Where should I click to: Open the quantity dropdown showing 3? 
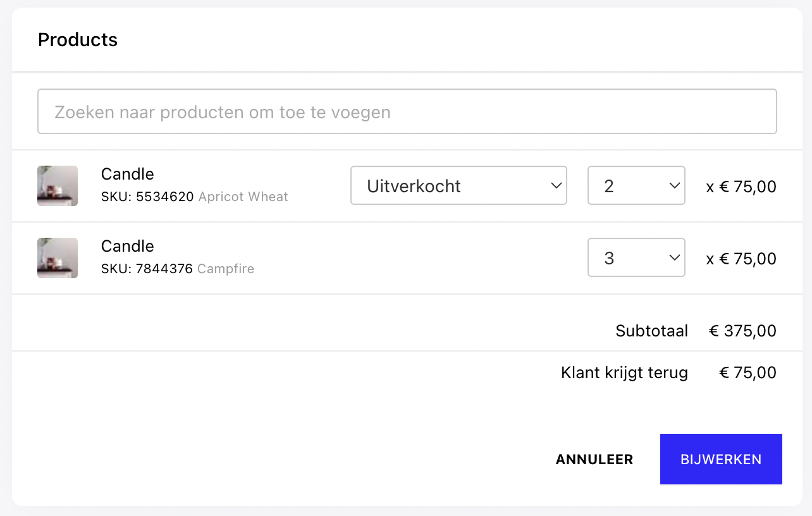pos(636,257)
